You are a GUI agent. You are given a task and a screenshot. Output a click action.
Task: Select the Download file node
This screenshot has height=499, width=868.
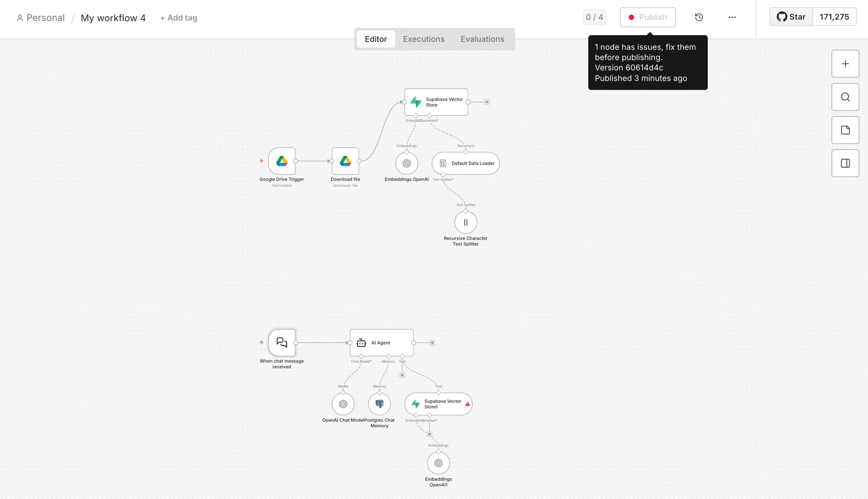[345, 161]
